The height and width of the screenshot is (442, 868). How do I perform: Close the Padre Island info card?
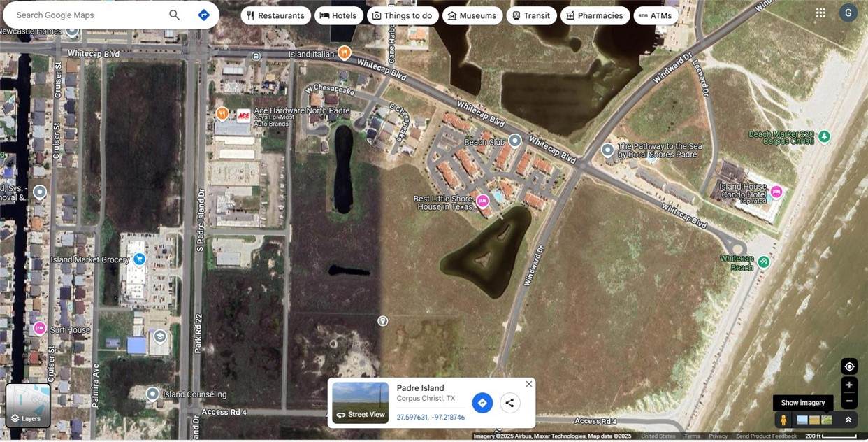529,384
